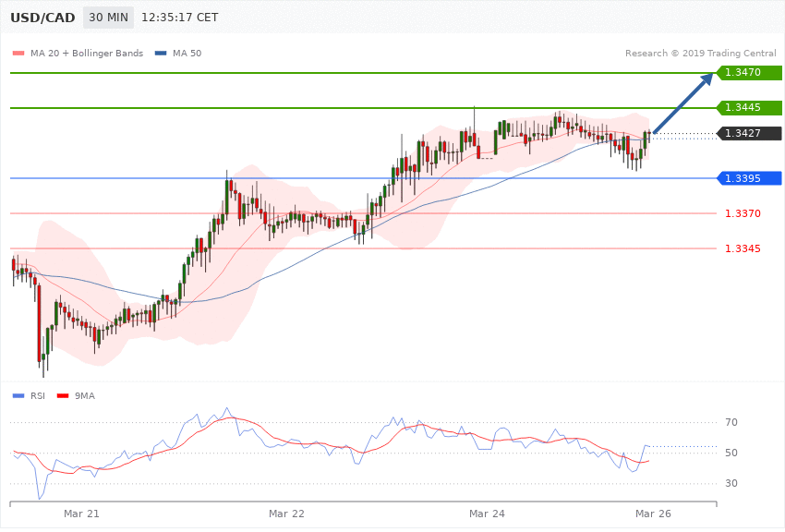Image resolution: width=785 pixels, height=532 pixels.
Task: Click the MA 20 + Bollinger Bands legend label
Action: click(x=87, y=53)
